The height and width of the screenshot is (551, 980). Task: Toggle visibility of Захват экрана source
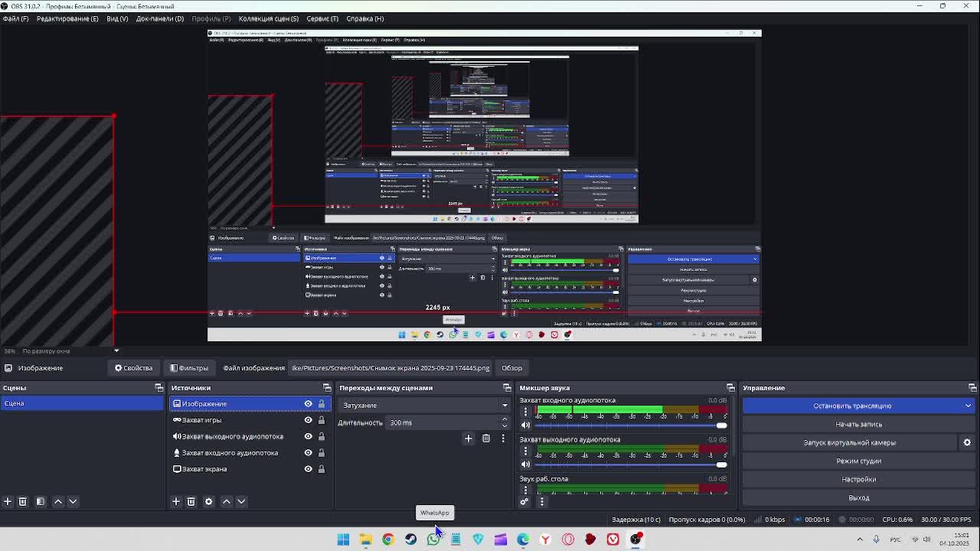pyautogui.click(x=309, y=469)
